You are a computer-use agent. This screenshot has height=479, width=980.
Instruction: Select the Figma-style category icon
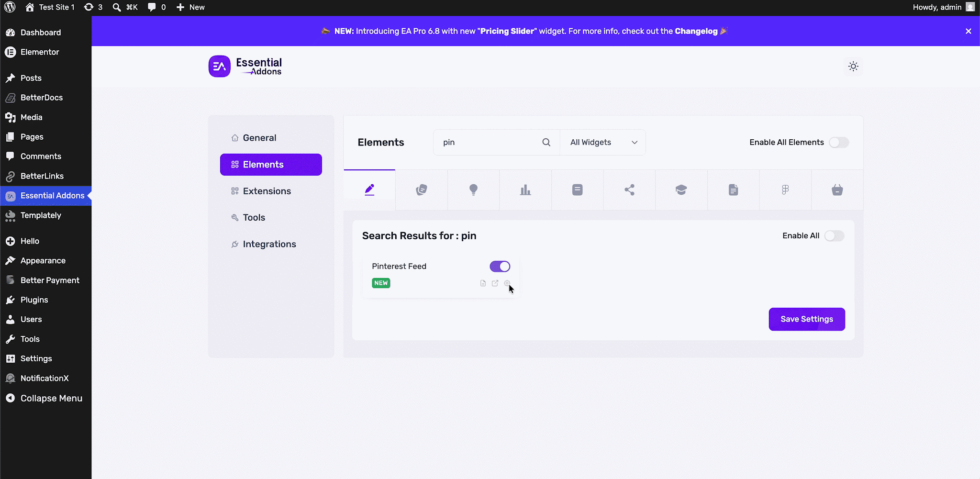785,190
